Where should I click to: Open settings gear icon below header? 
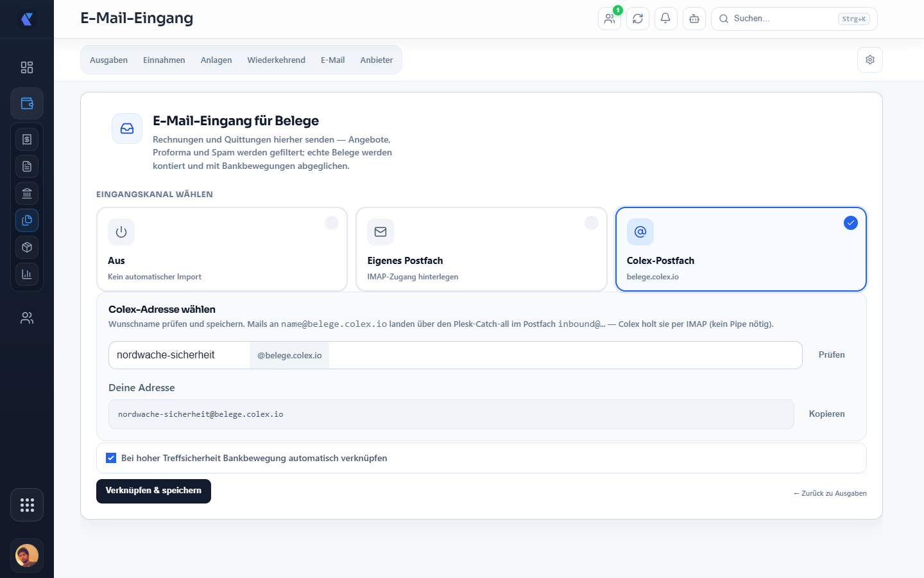(x=870, y=60)
